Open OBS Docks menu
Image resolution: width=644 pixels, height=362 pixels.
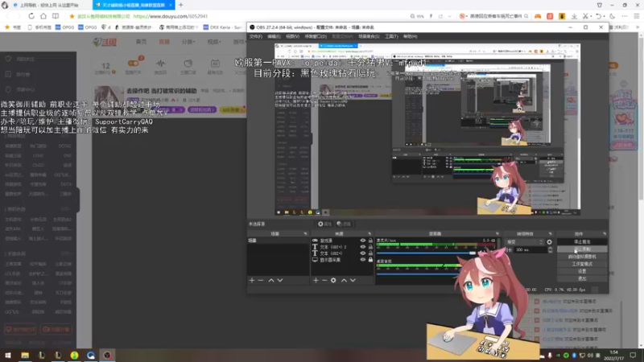pos(316,36)
